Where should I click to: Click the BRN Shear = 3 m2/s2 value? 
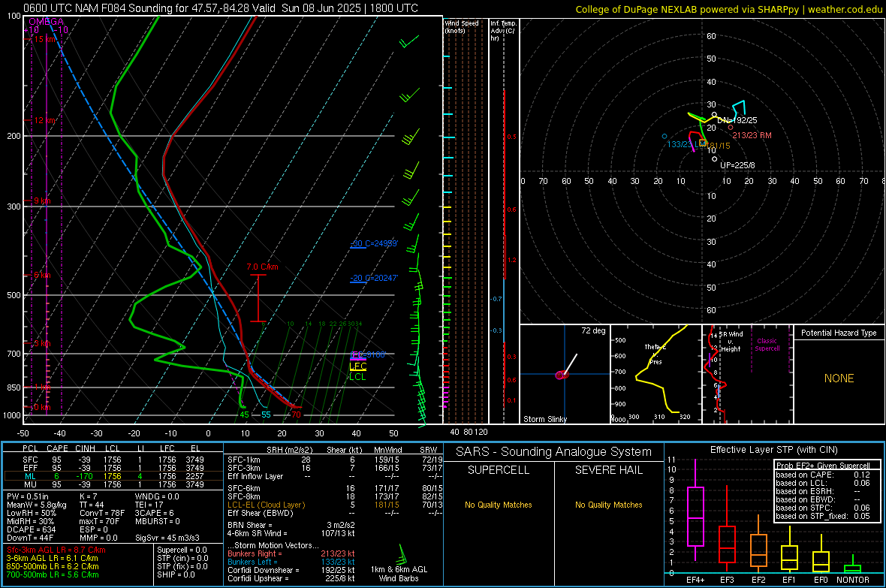tap(291, 525)
